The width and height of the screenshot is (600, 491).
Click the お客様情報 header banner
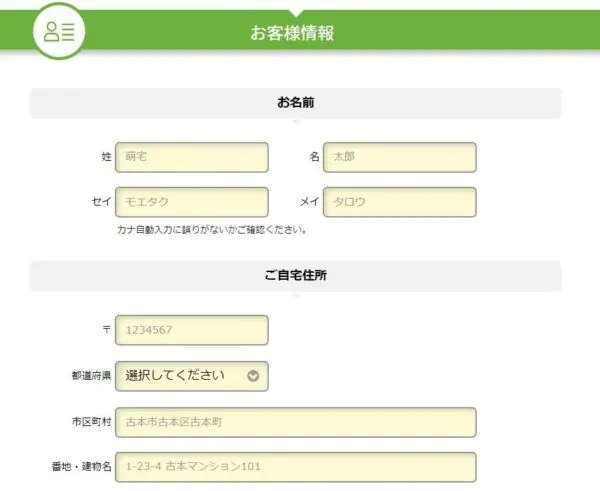click(300, 30)
